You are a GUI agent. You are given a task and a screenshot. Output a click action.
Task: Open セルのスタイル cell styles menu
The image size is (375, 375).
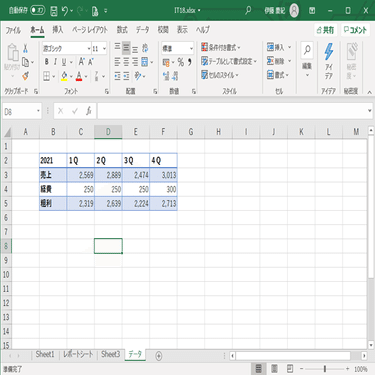[x=220, y=75]
